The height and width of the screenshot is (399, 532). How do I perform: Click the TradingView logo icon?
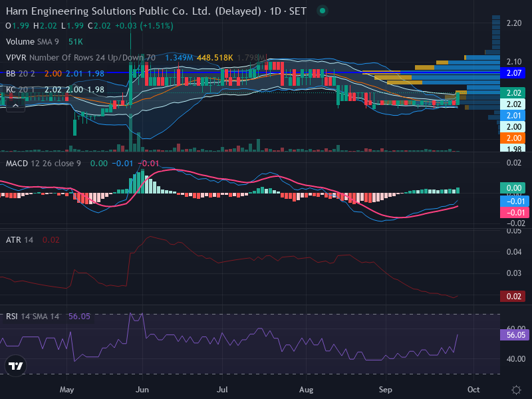tap(15, 366)
